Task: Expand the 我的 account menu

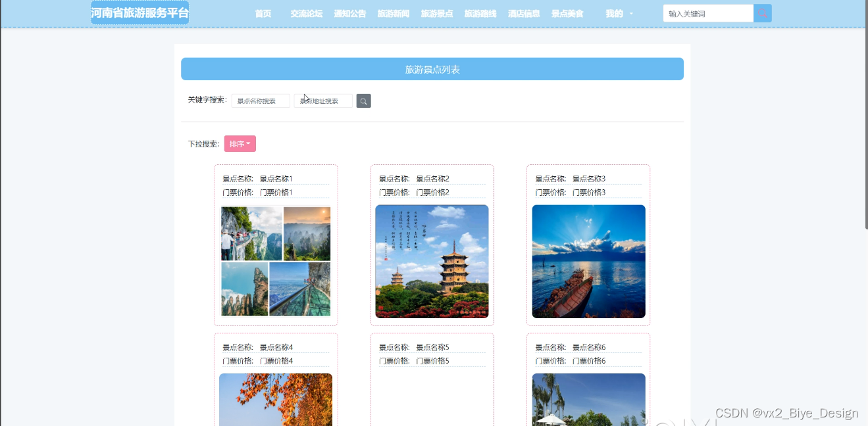Action: [619, 13]
